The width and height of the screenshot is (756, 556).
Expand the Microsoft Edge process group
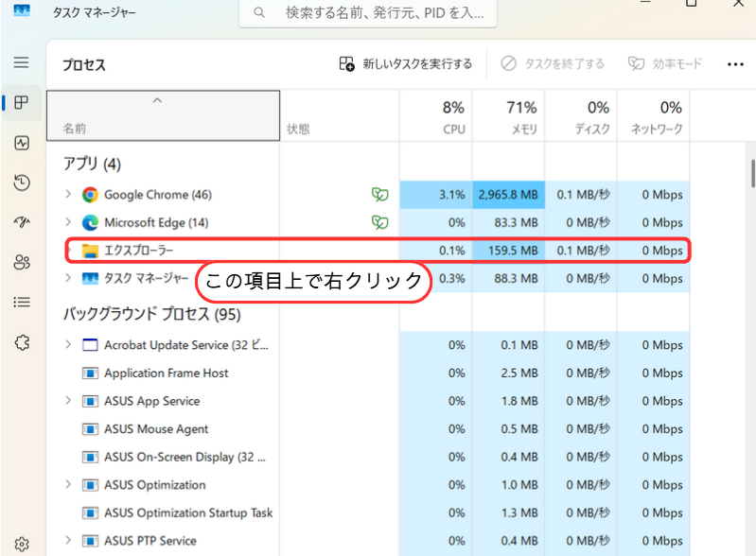68,223
